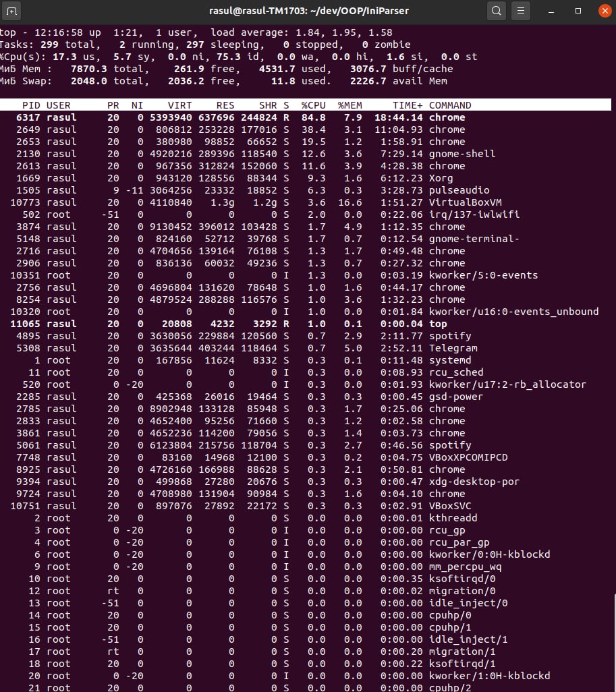Click the migration/0 command name

point(462,591)
